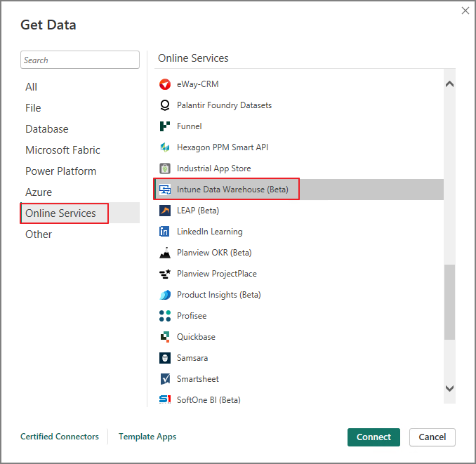Click the eWay-CRM connector icon
This screenshot has width=476, height=464.
[165, 84]
